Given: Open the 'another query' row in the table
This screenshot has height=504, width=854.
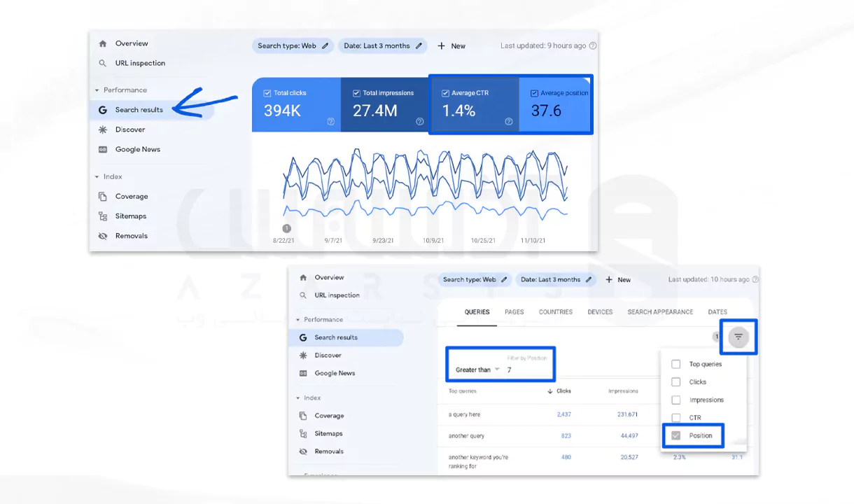Looking at the screenshot, I should (x=466, y=436).
